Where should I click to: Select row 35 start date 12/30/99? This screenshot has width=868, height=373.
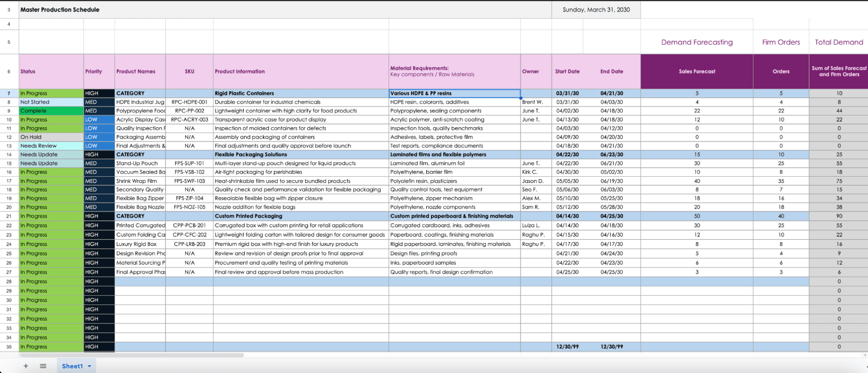tap(567, 347)
